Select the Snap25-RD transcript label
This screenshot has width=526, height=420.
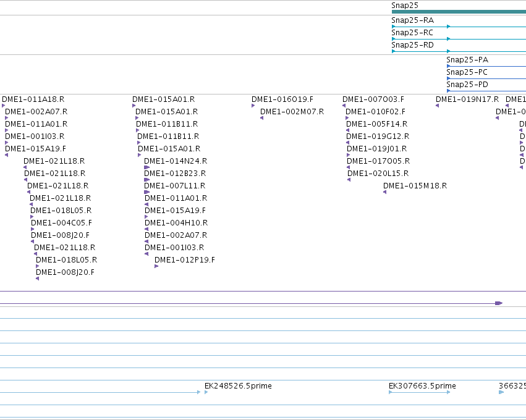412,45
